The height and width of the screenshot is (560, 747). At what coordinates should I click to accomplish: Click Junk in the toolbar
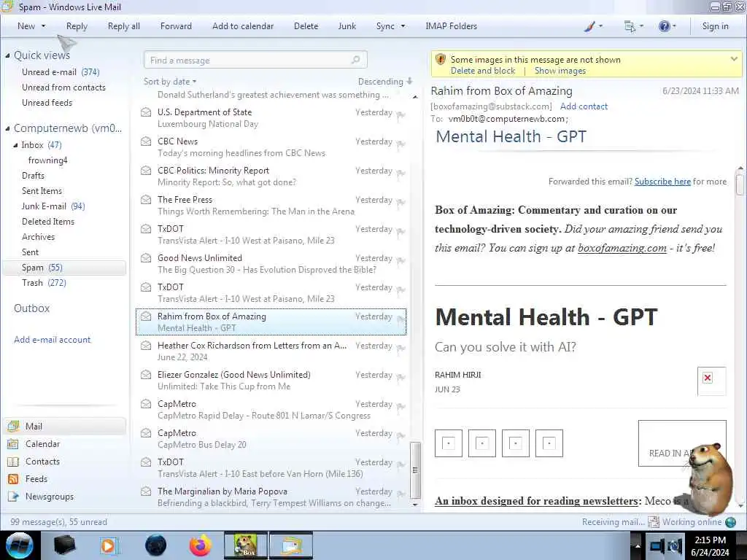(x=347, y=26)
